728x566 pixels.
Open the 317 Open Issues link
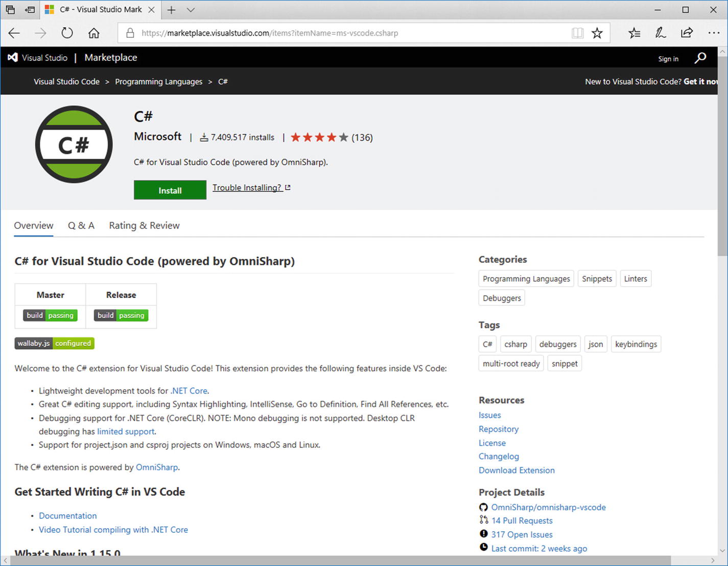[x=522, y=534]
